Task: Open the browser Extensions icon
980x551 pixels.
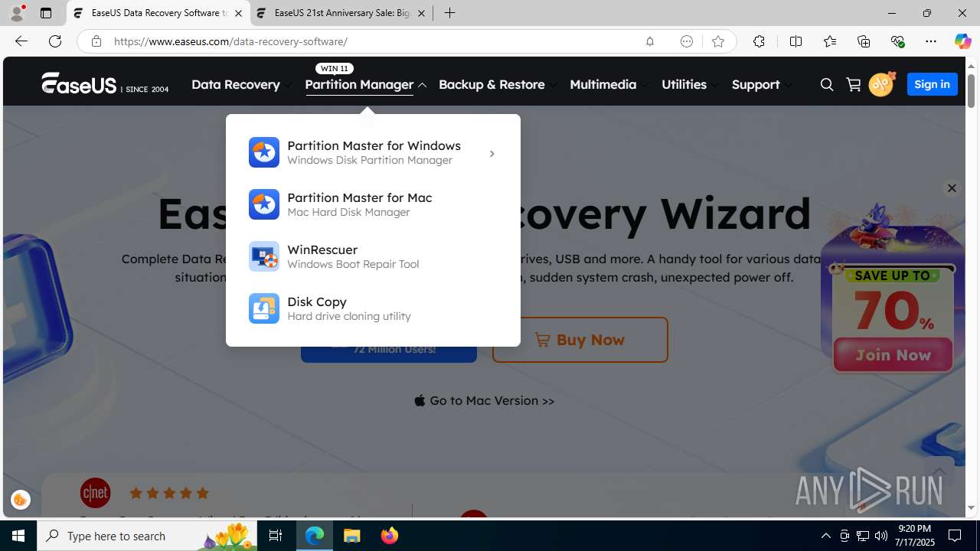Action: pyautogui.click(x=759, y=41)
